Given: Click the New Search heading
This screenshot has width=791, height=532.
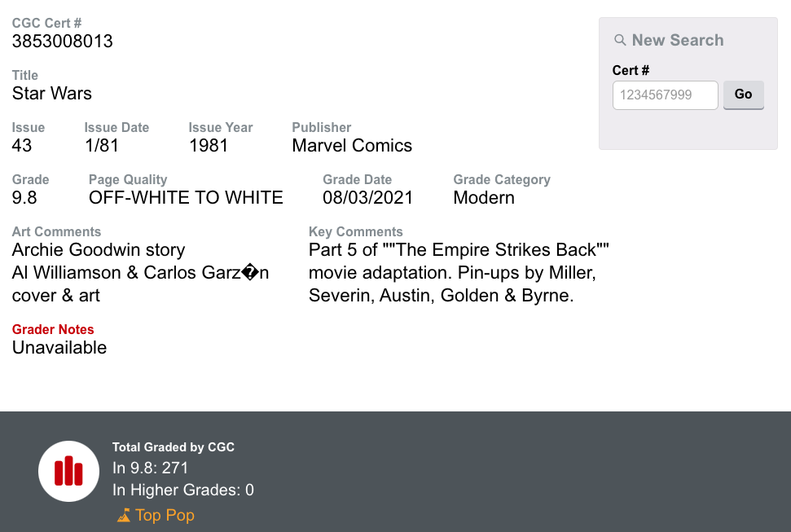Looking at the screenshot, I should (x=677, y=40).
